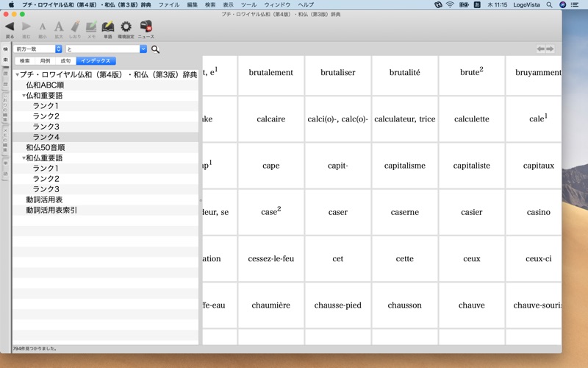Open the search history dropdown arrow
The width and height of the screenshot is (588, 368).
(x=143, y=49)
